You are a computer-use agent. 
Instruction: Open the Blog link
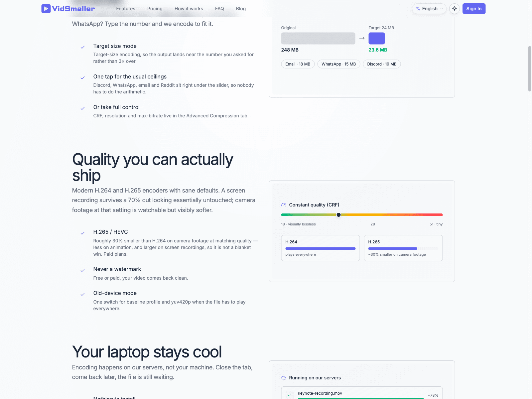241,9
